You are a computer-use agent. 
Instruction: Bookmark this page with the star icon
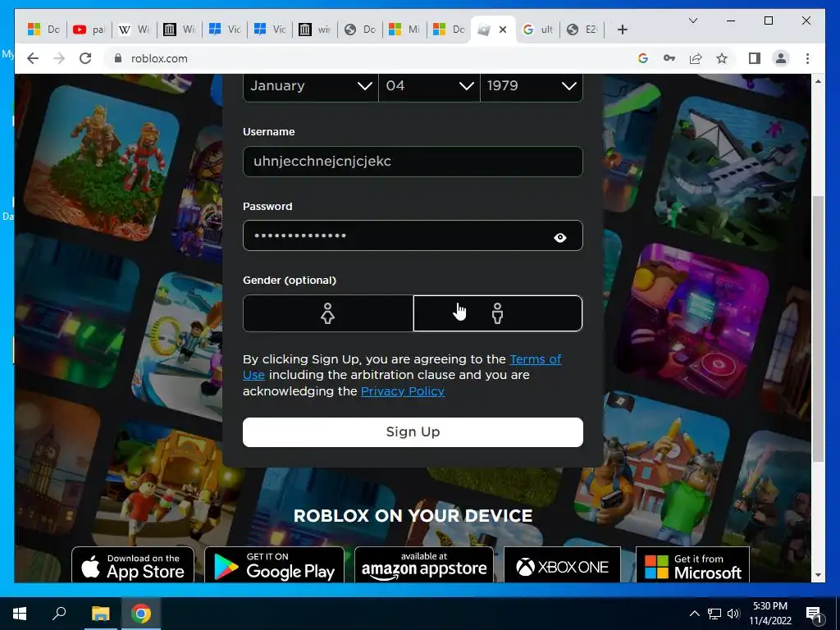click(722, 58)
